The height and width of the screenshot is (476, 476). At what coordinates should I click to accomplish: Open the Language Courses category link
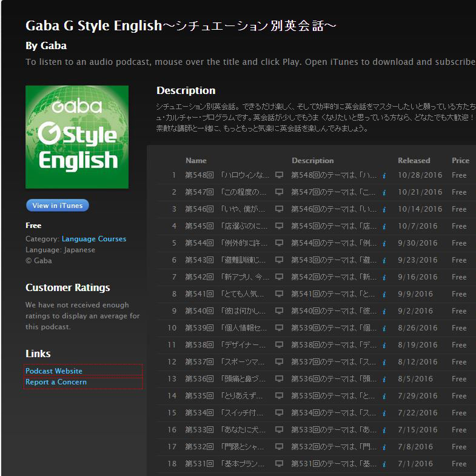(94, 239)
